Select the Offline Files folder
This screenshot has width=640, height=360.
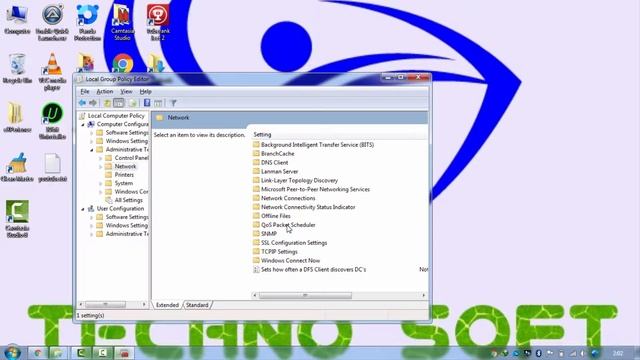[x=271, y=216]
